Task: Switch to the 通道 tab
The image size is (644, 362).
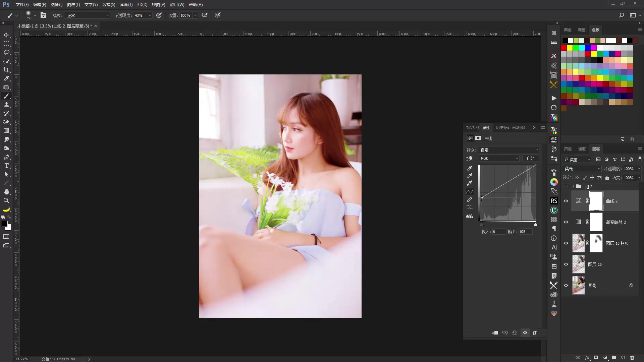Action: [582, 149]
